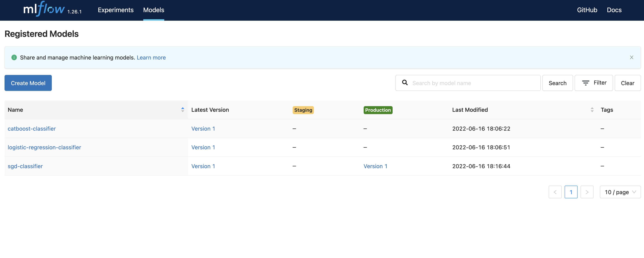
Task: Open the Models tab
Action: click(154, 10)
